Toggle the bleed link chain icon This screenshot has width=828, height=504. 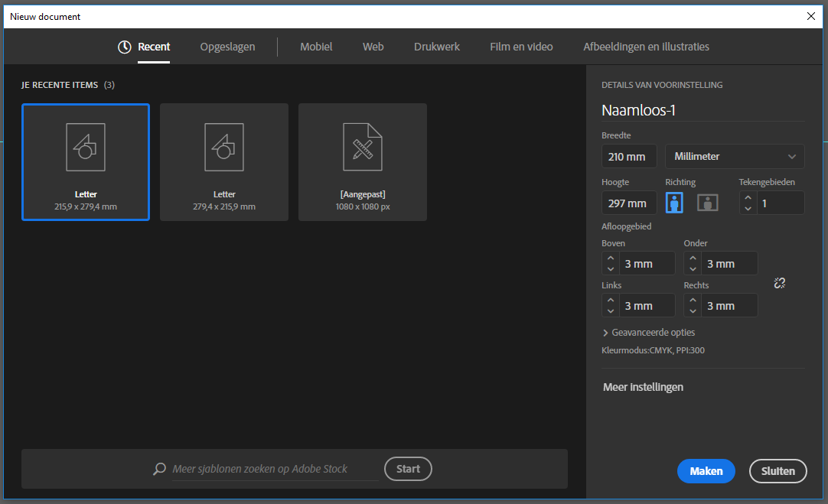click(780, 283)
